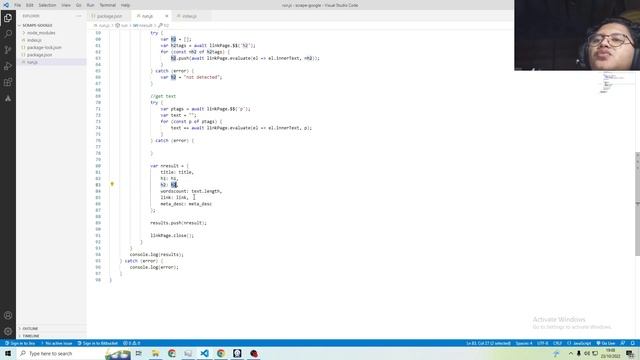Open the Go menu

tap(78, 5)
